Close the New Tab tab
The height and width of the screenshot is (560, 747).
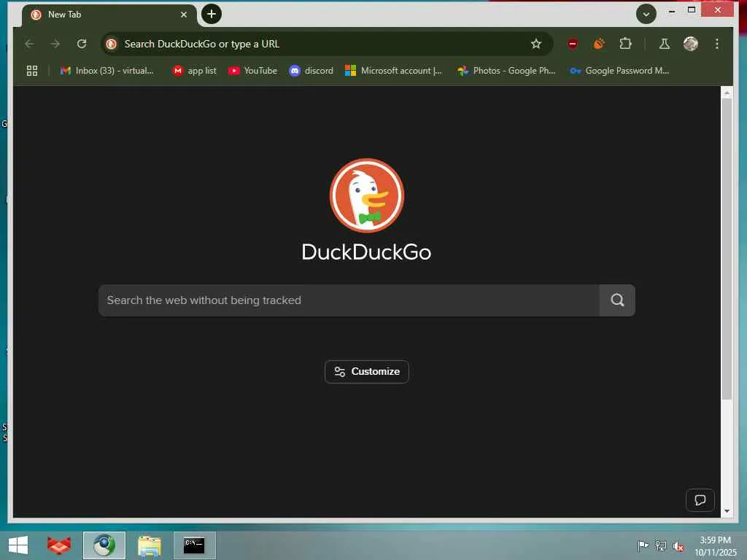(183, 15)
